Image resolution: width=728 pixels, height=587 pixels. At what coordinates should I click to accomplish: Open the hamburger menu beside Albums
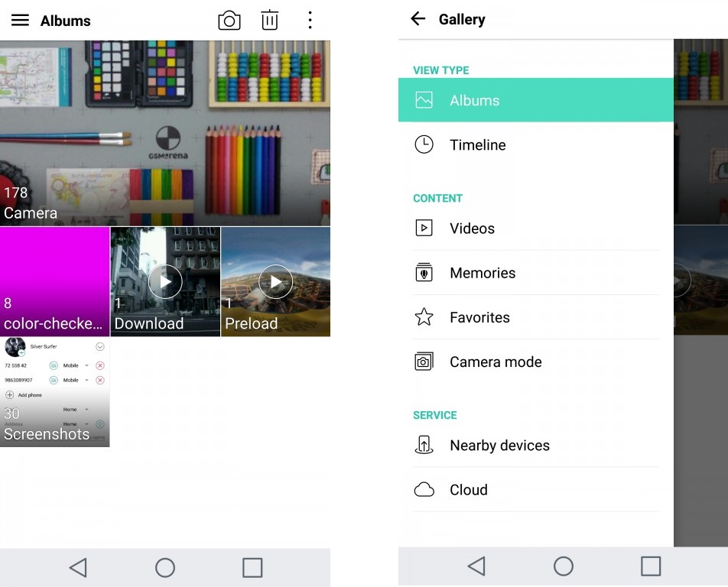(20, 21)
